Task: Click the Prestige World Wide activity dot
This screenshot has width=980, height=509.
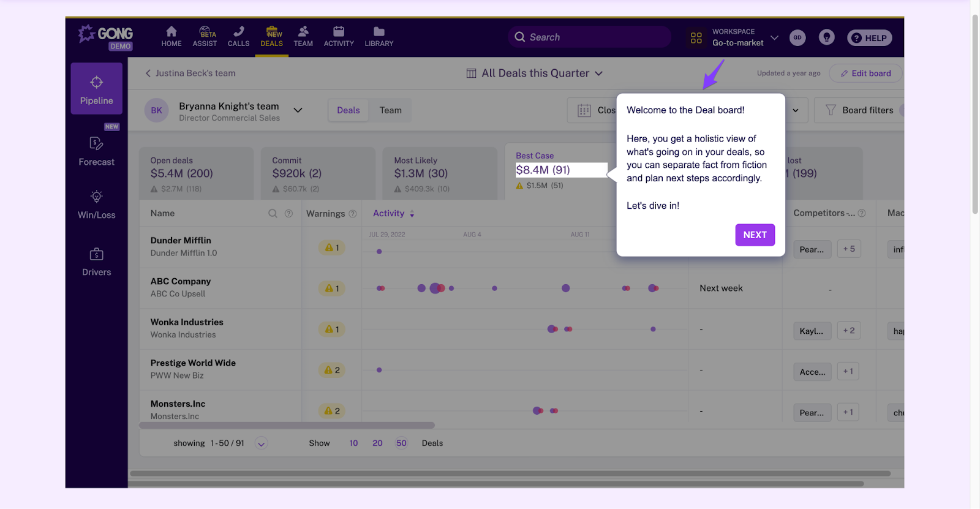Action: point(379,370)
